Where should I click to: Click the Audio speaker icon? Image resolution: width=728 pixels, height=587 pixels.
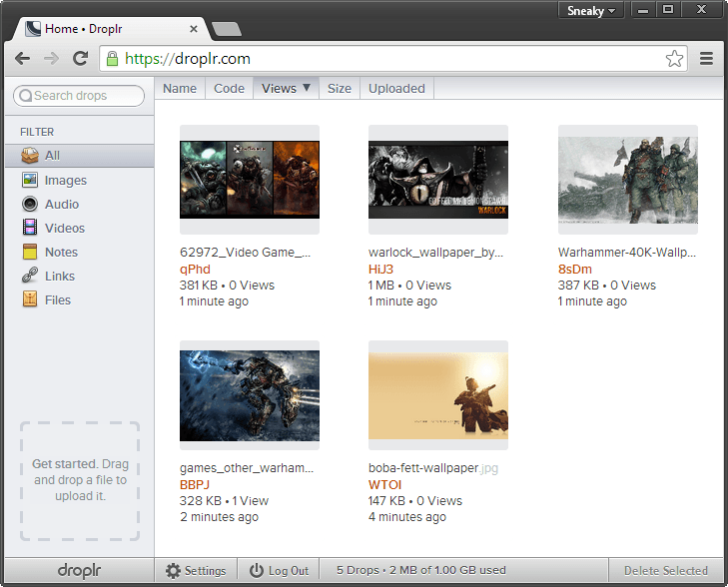tap(30, 204)
